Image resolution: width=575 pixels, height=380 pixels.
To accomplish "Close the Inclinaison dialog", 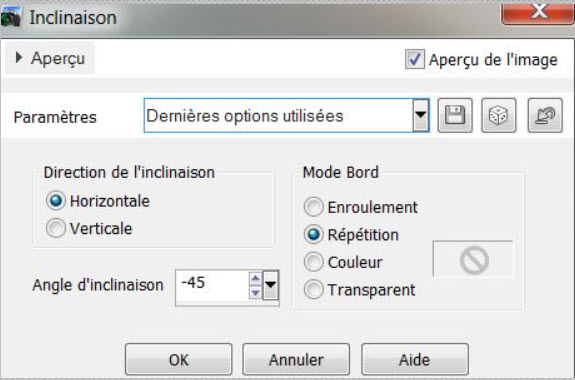I will point(538,12).
